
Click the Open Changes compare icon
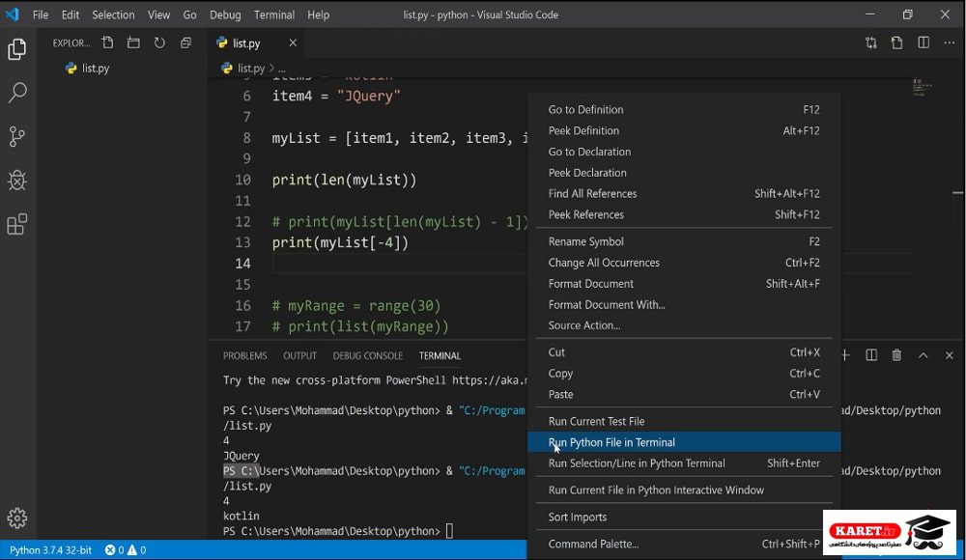871,42
